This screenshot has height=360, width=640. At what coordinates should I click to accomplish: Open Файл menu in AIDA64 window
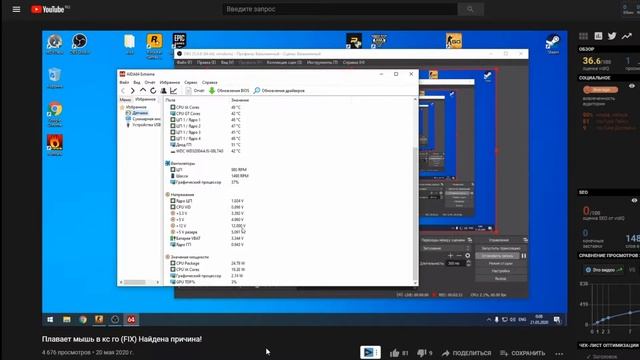124,82
